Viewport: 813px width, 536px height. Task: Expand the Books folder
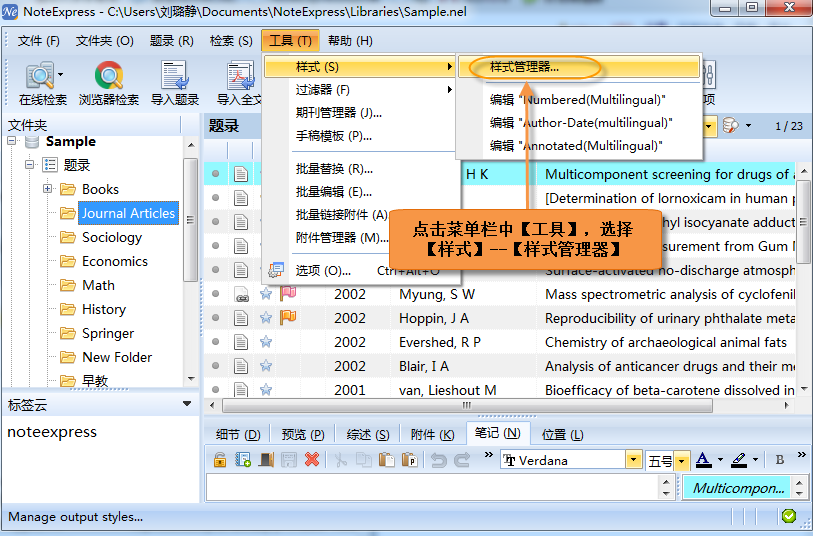click(x=47, y=189)
